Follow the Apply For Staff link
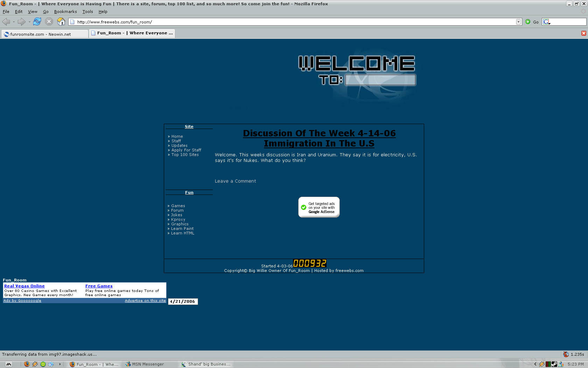588x368 pixels. (186, 150)
